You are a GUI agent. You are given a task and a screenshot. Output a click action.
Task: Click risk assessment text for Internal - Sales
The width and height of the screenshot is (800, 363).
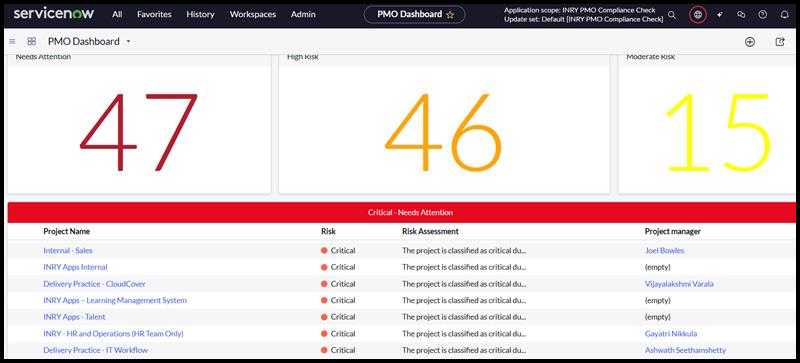[464, 251]
